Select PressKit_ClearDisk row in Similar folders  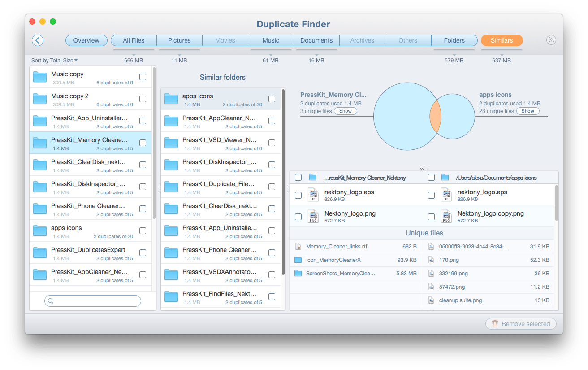tap(221, 209)
